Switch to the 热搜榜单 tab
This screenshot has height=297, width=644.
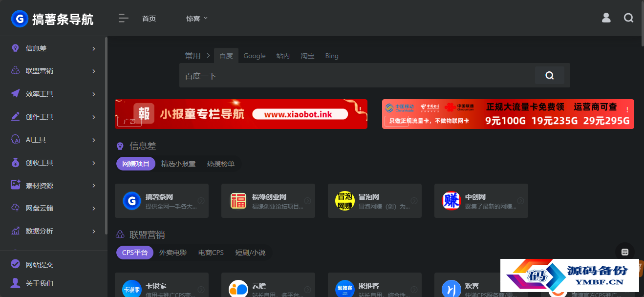click(x=221, y=164)
